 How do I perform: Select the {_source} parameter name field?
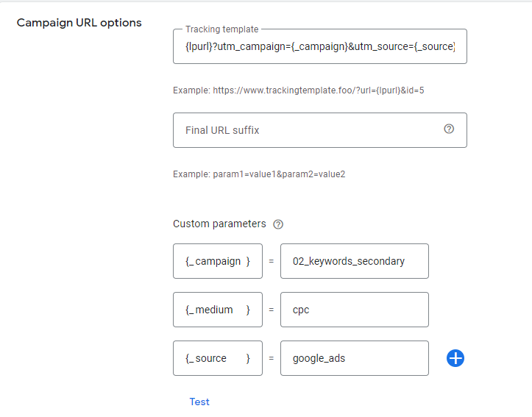[x=217, y=358]
